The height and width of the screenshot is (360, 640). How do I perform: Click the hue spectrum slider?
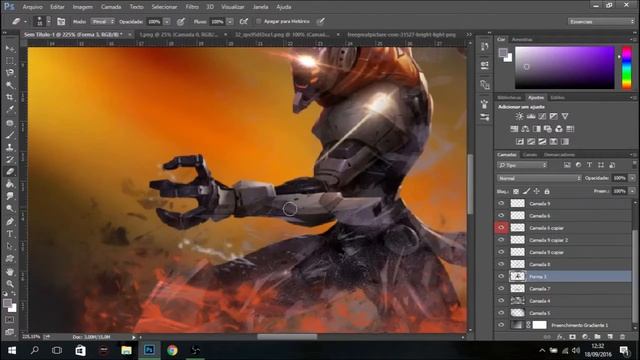[x=627, y=67]
